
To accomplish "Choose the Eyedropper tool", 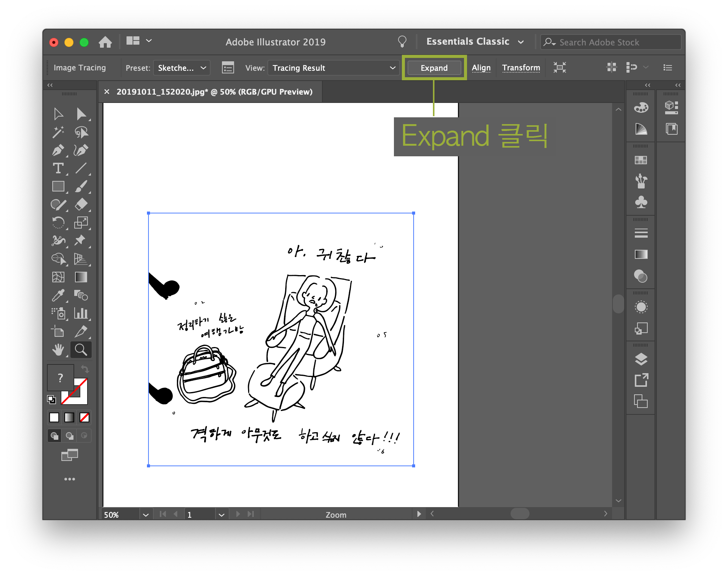I will 58,296.
